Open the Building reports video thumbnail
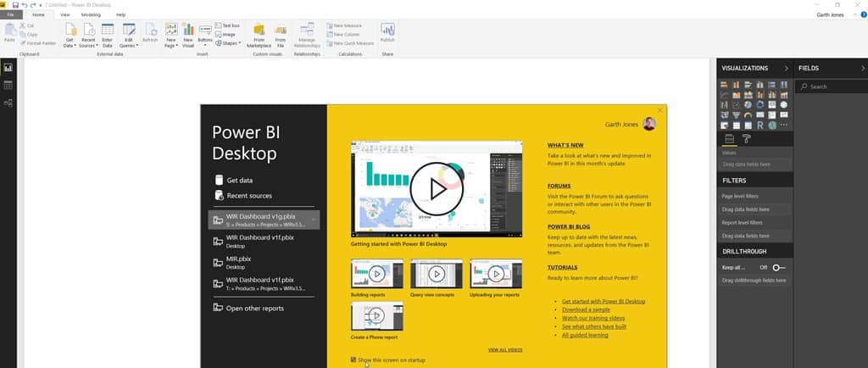868x368 pixels. pos(377,273)
